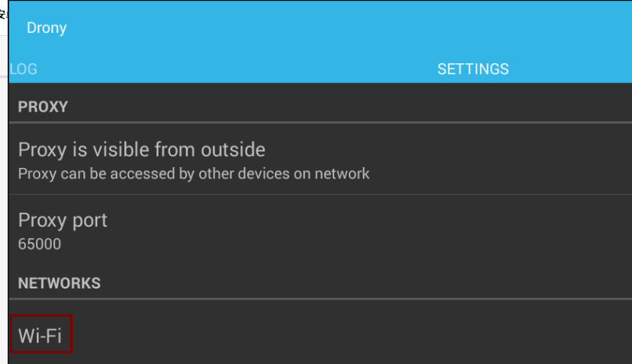Screen dimensions: 632x364
Task: Click the blue action bar beside Drony
Action: pyautogui.click(x=347, y=27)
